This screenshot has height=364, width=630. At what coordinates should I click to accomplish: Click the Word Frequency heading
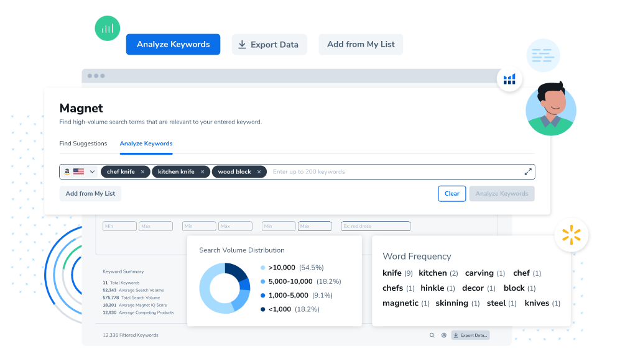click(x=417, y=256)
